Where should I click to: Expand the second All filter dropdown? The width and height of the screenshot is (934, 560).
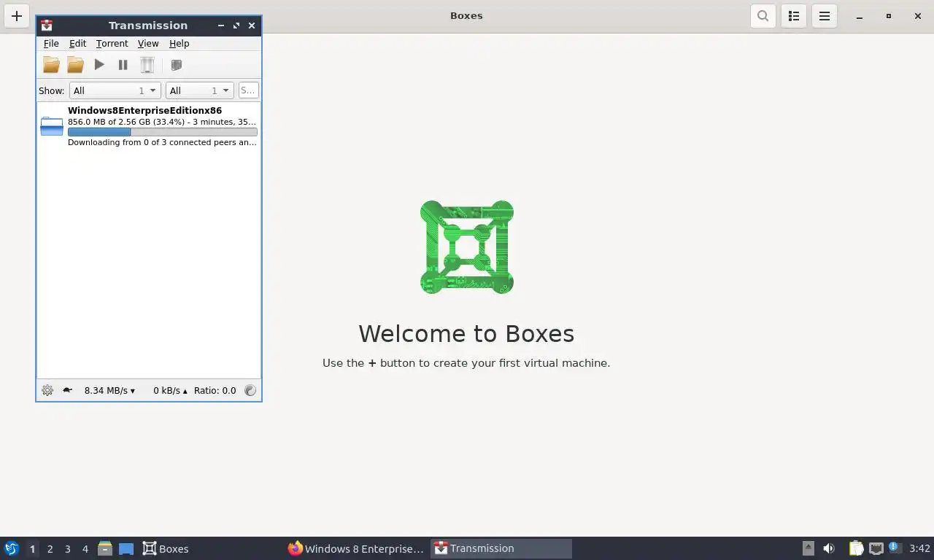coord(199,90)
